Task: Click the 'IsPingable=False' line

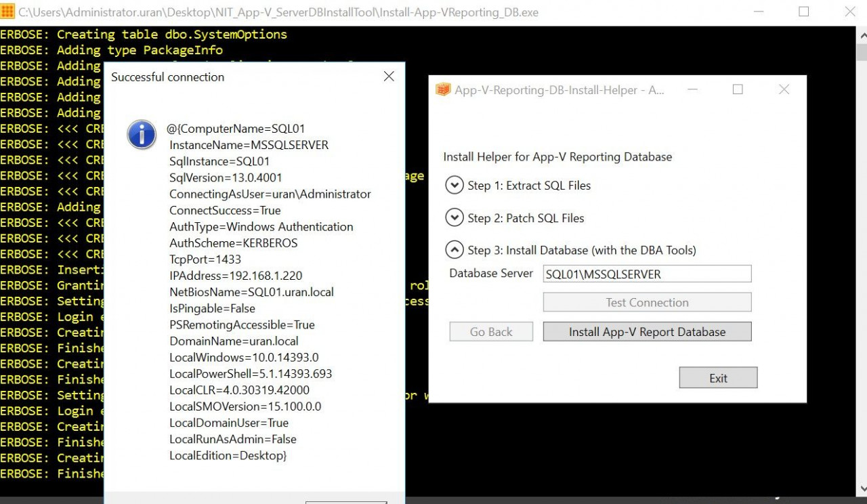Action: (x=213, y=308)
